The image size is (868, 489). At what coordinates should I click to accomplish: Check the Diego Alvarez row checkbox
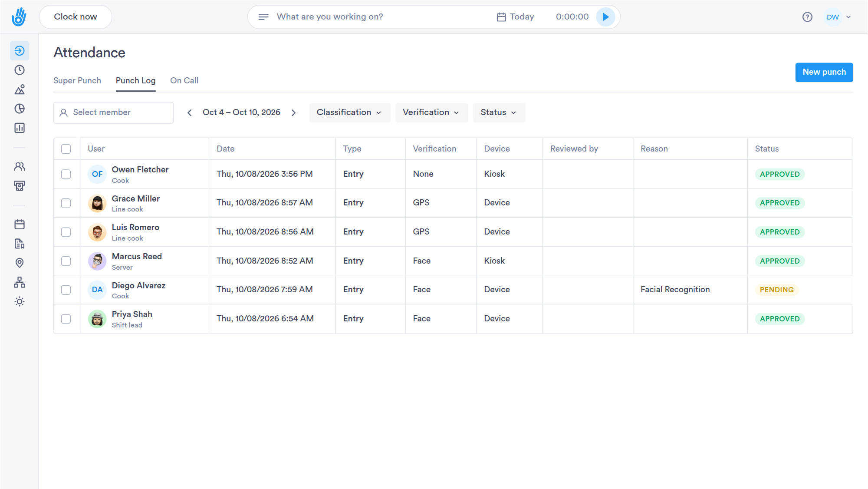[x=66, y=290]
